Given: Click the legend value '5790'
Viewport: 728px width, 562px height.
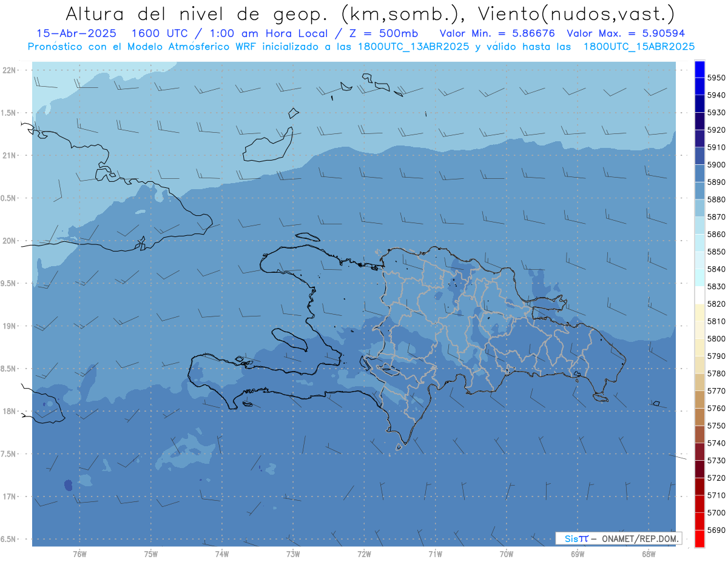Looking at the screenshot, I should coord(716,356).
